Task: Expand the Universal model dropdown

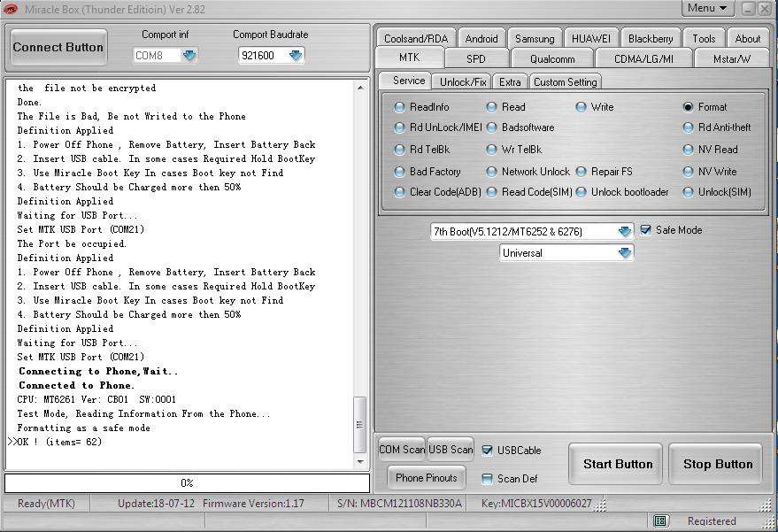Action: (x=625, y=252)
